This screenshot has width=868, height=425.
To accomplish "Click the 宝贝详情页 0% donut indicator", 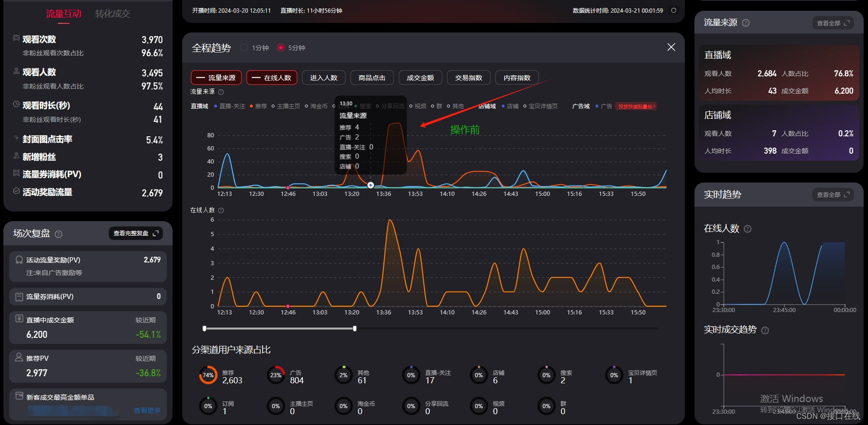I will 614,375.
